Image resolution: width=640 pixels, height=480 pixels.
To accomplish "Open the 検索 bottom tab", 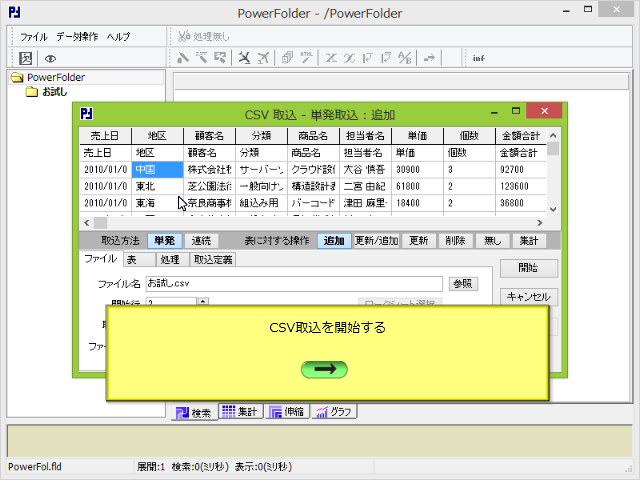I will click(x=194, y=413).
